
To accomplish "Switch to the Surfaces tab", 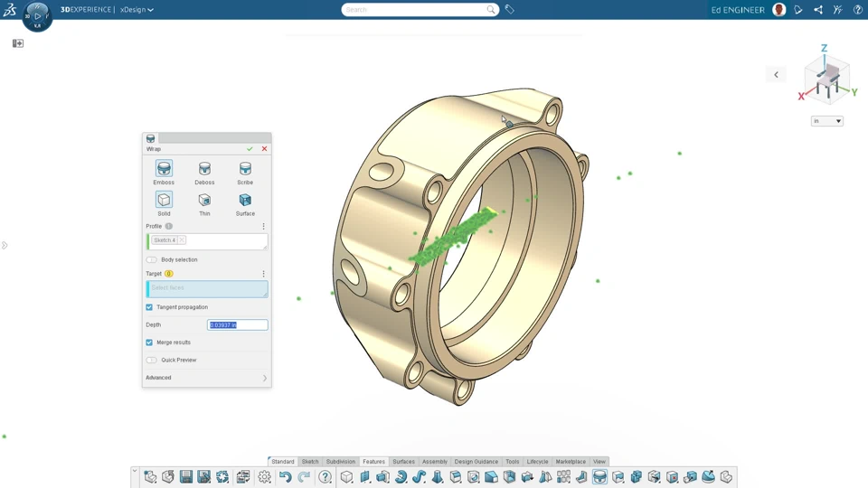I will tap(403, 462).
